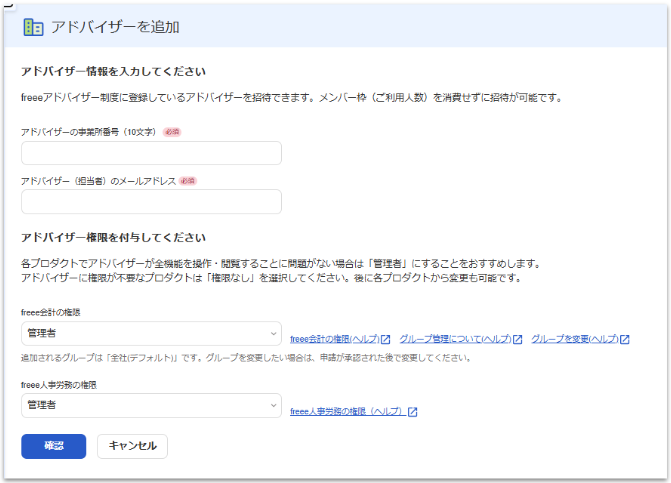Screen dimensions: 671x483
Task: Click the 必須 badge beside メールアドレス label
Action: [x=187, y=181]
